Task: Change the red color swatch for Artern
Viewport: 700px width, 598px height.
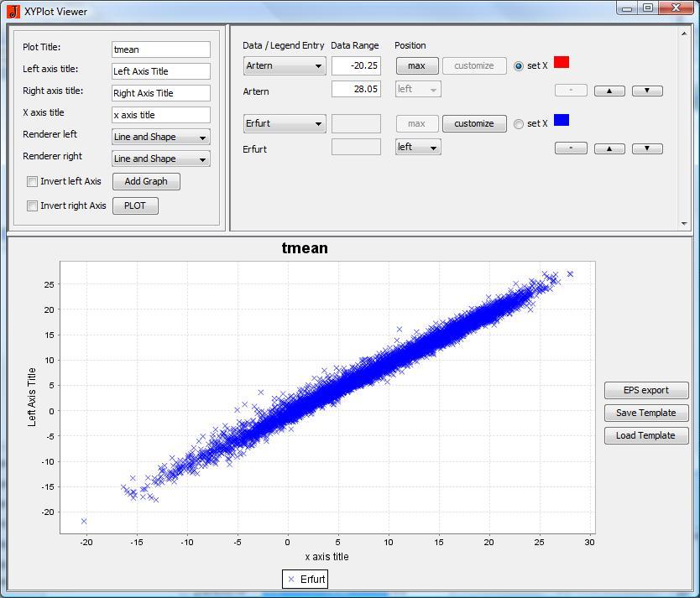Action: 561,62
